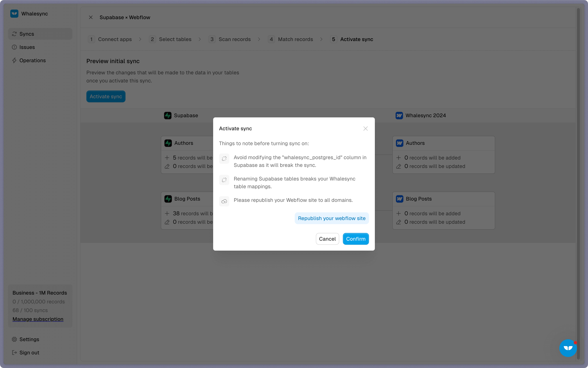Open the Issues section in sidebar
This screenshot has width=588, height=368.
40,47
